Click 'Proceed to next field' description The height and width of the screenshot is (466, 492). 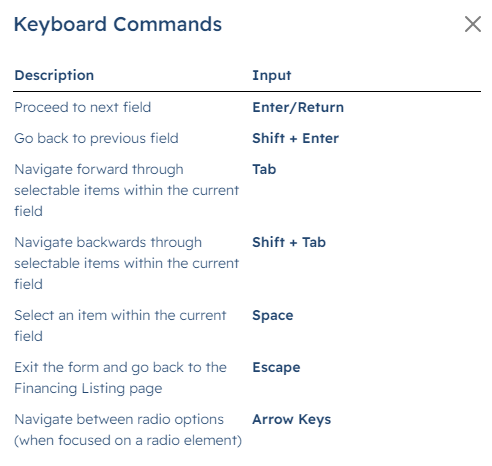point(83,107)
